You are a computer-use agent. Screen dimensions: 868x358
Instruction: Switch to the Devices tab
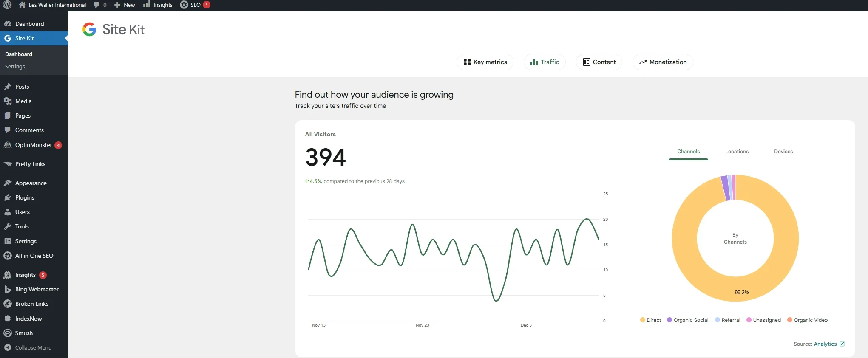783,152
